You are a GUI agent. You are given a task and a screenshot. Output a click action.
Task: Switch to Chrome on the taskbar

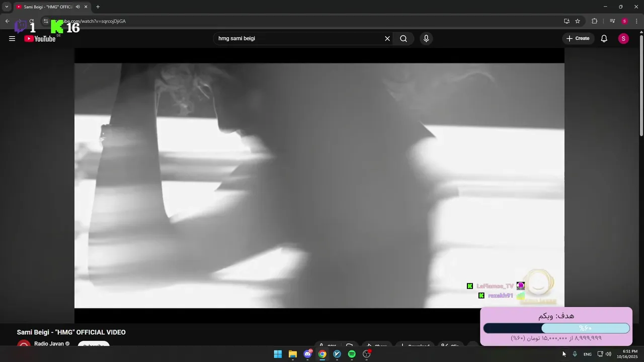coord(322,354)
